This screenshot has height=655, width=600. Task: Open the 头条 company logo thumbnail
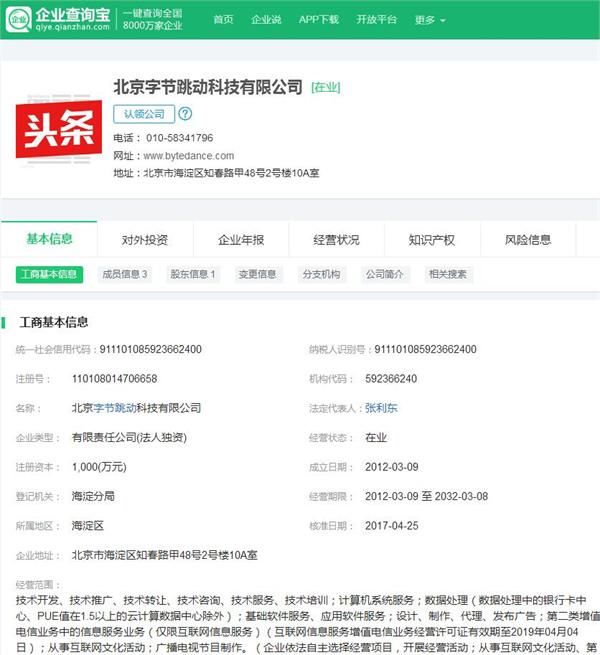[59, 129]
